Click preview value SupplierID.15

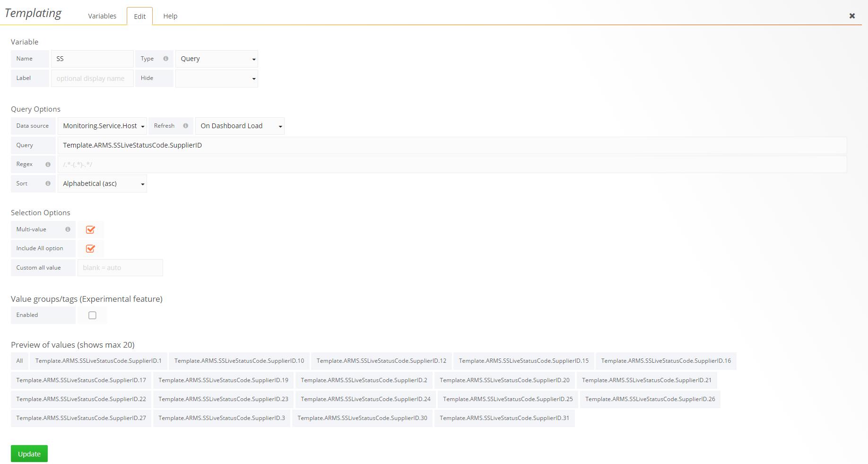[524, 361]
